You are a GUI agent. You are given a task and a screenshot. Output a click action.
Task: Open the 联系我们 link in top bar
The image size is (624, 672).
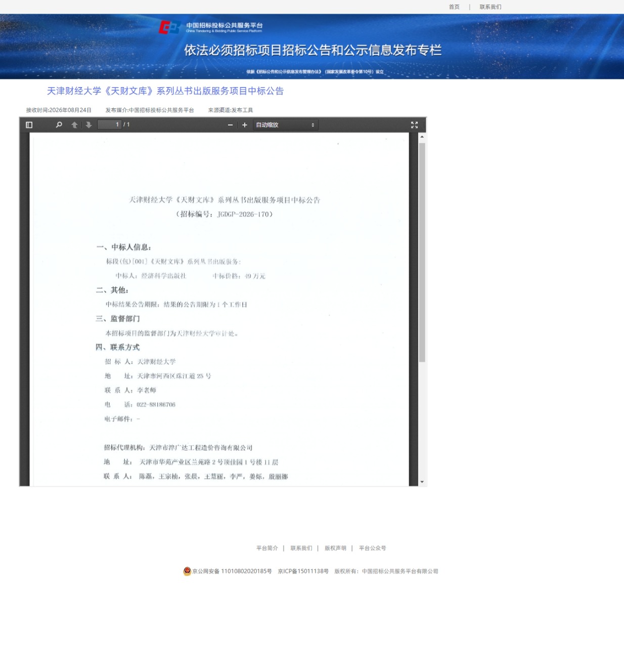point(491,7)
